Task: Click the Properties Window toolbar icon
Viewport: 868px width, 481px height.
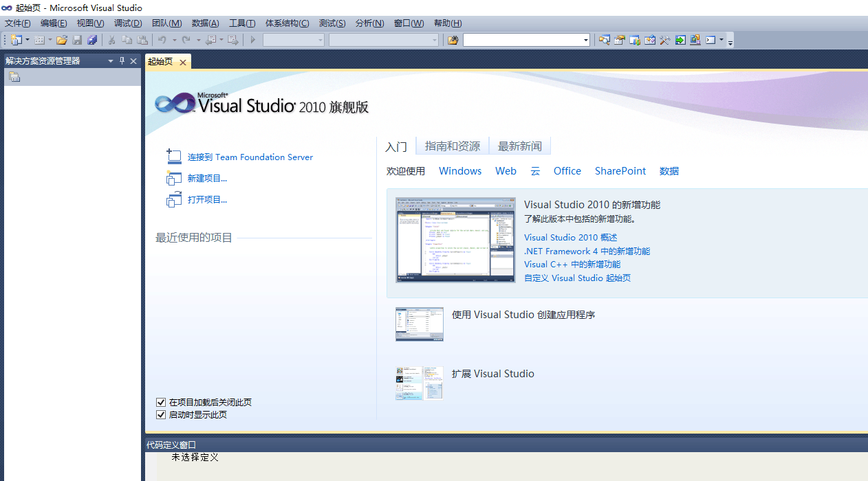Action: coord(620,40)
